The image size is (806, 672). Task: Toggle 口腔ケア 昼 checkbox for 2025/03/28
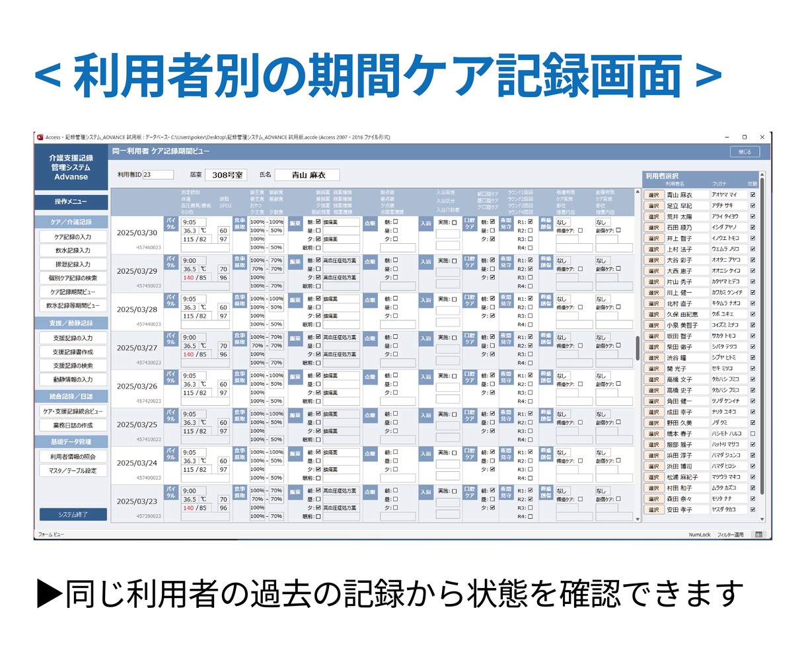pos(492,307)
